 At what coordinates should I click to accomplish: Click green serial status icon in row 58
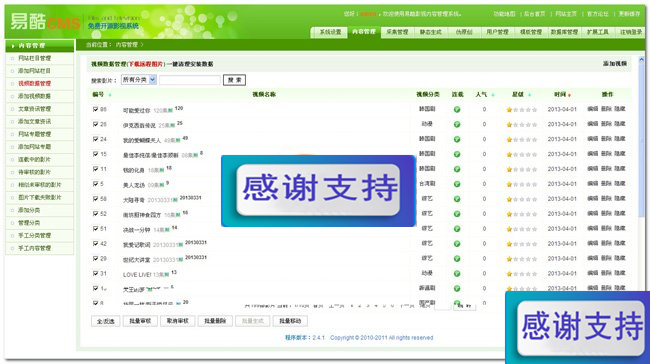(457, 199)
